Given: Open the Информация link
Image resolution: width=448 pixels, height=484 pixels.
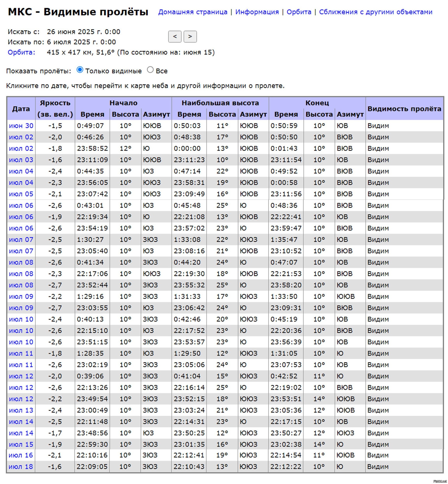Looking at the screenshot, I should pyautogui.click(x=257, y=12).
